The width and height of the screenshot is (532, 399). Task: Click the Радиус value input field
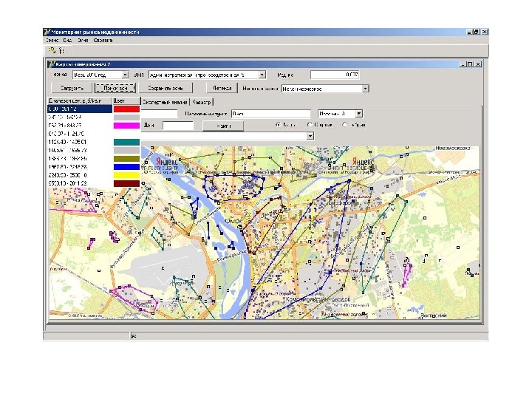click(335, 75)
